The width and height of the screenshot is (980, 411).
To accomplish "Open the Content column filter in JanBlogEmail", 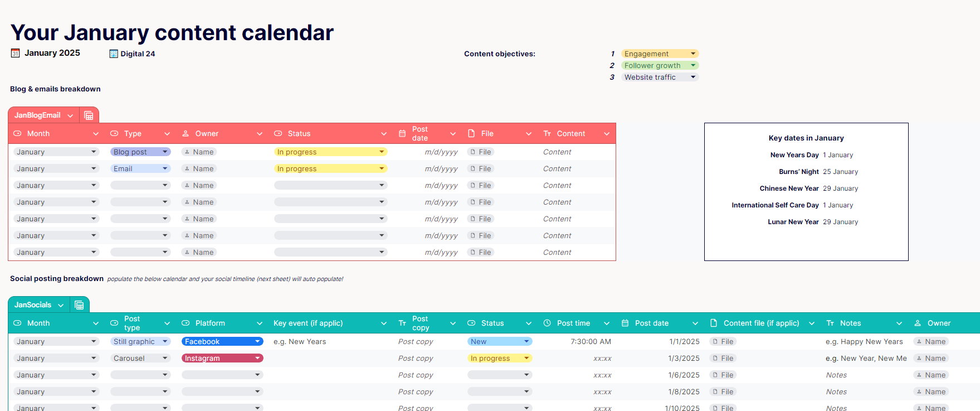I will 607,134.
